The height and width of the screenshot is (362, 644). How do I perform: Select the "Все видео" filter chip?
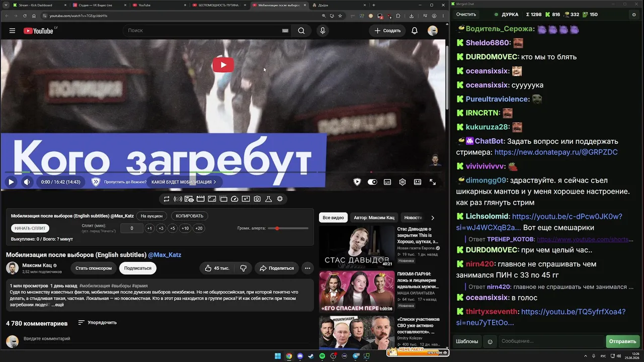pos(333,218)
